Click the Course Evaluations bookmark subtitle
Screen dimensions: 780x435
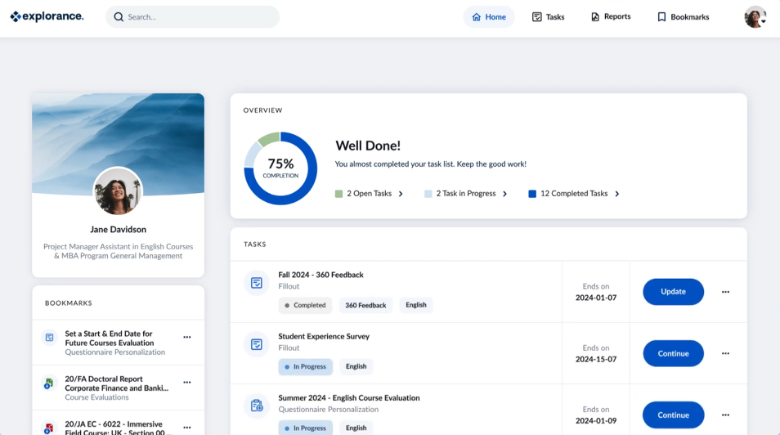coord(97,398)
